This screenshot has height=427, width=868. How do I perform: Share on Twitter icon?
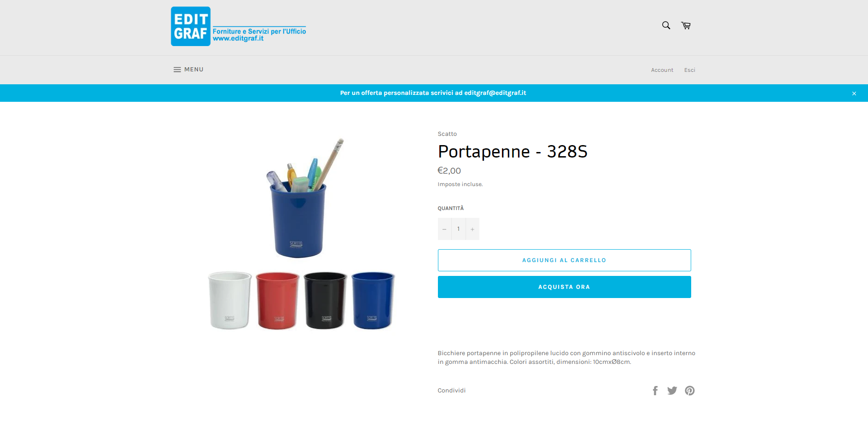point(672,391)
